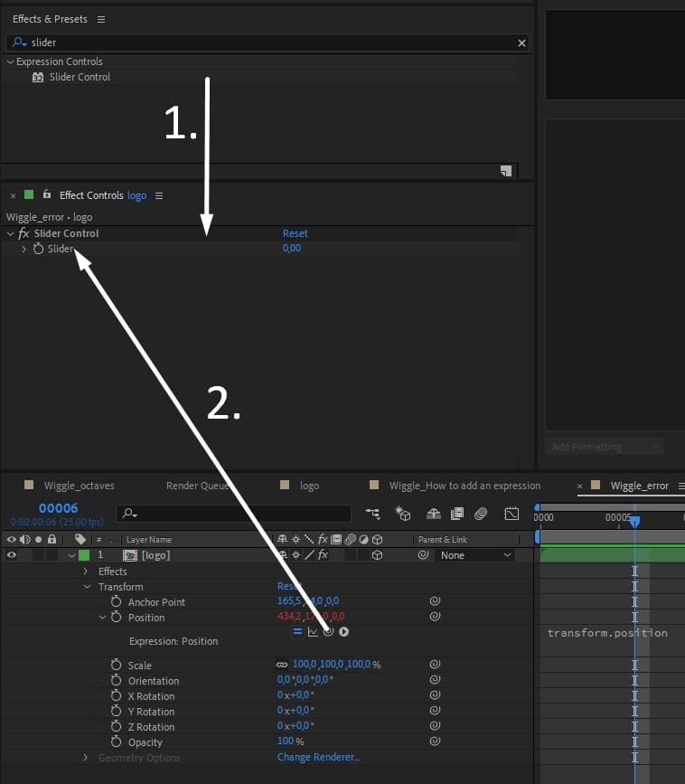685x784 pixels.
Task: Select the Slider Control effect preset
Action: click(80, 77)
